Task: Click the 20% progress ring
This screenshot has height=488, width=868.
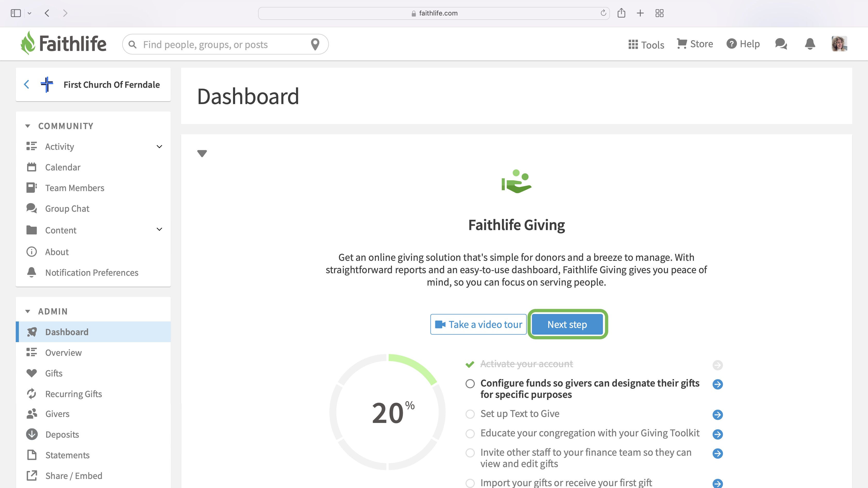Action: (388, 412)
